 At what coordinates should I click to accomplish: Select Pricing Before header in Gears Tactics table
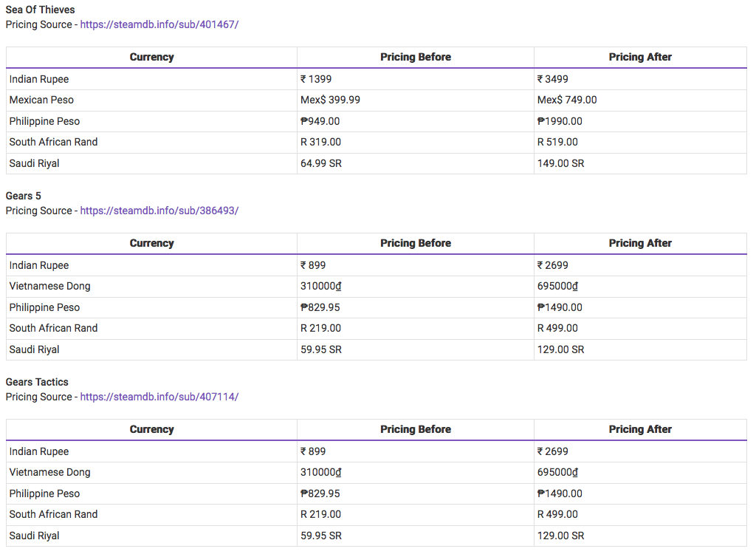(x=416, y=429)
